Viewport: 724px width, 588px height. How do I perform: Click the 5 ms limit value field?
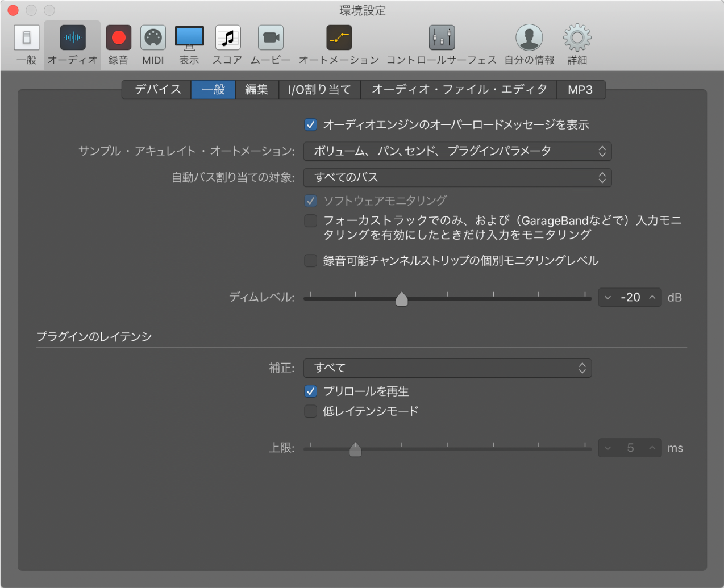click(x=630, y=448)
